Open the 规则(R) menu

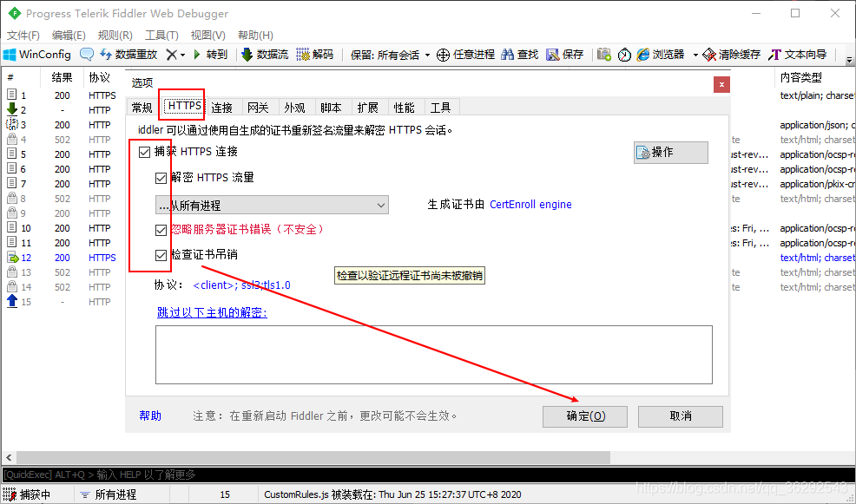[115, 35]
